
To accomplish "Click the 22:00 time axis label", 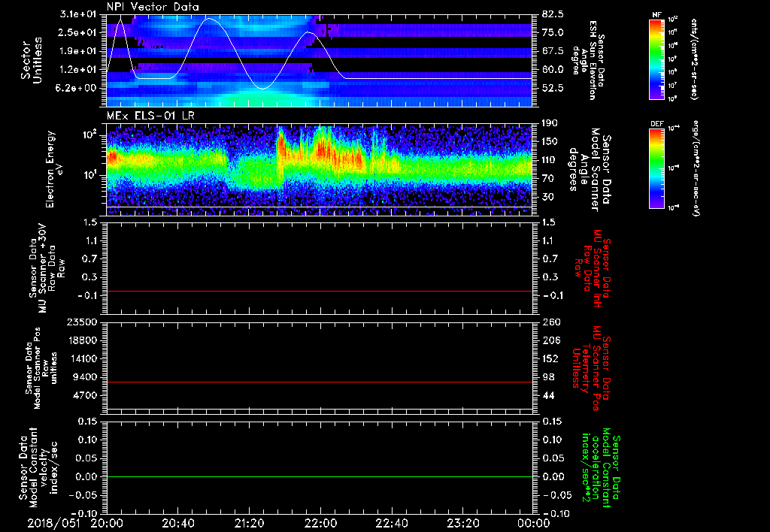I will coord(320,523).
